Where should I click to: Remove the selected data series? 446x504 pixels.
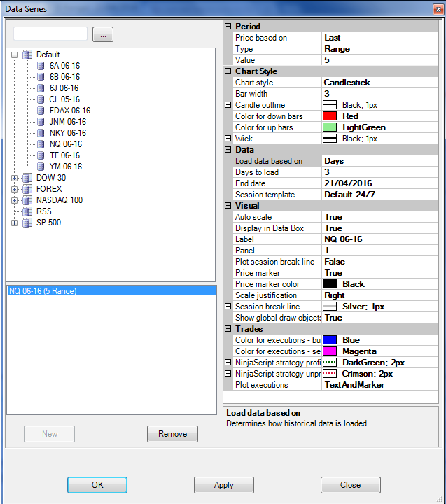[x=172, y=434]
